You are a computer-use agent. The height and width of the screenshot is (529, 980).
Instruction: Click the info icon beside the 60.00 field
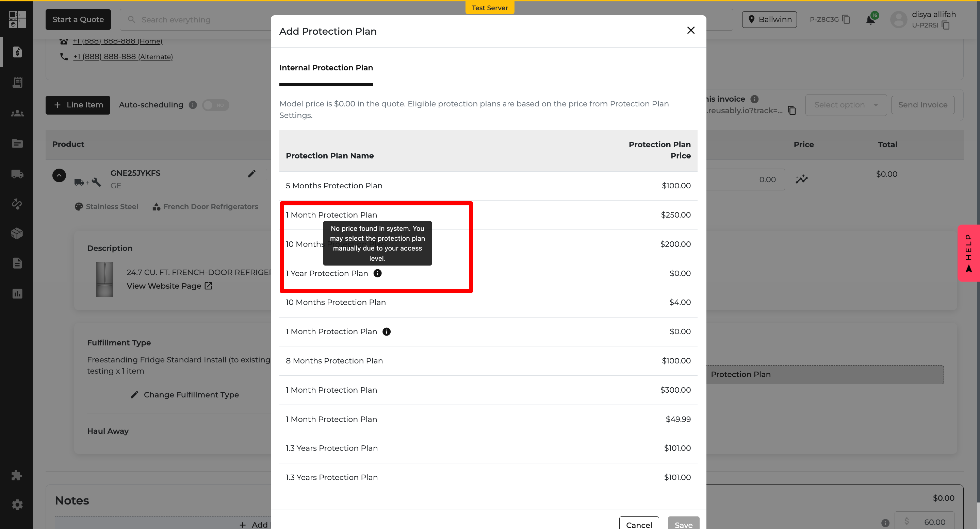pyautogui.click(x=885, y=523)
